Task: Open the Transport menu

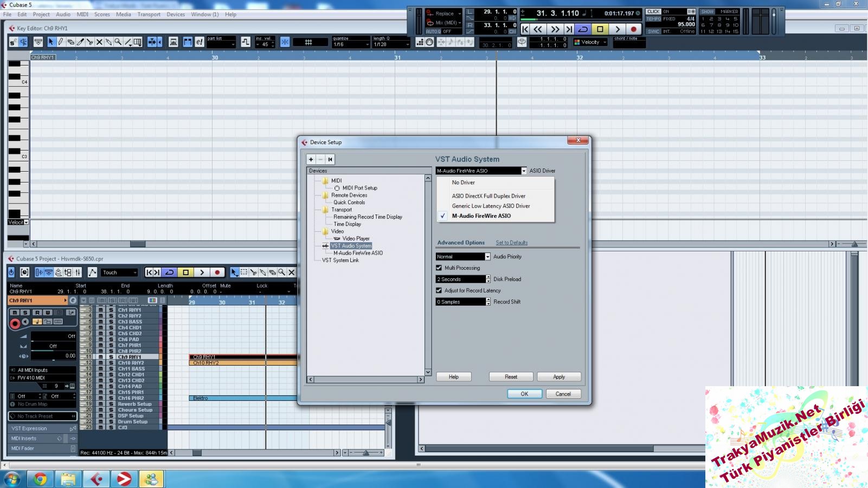Action: pos(149,15)
